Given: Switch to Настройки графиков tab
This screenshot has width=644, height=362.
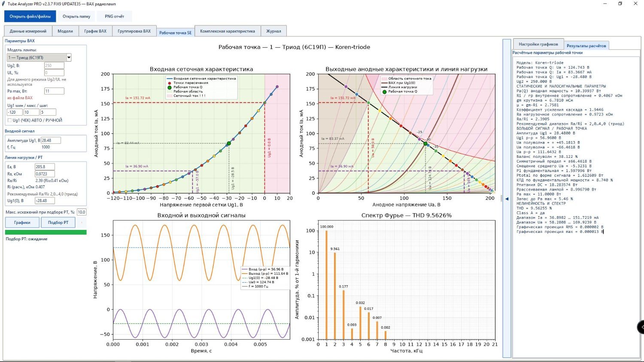Looking at the screenshot, I should pos(538,44).
